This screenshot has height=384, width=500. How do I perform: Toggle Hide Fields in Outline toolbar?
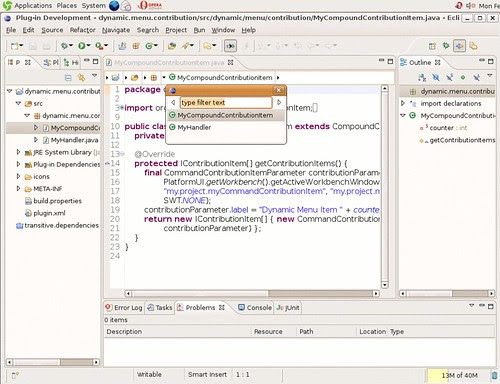[436, 78]
